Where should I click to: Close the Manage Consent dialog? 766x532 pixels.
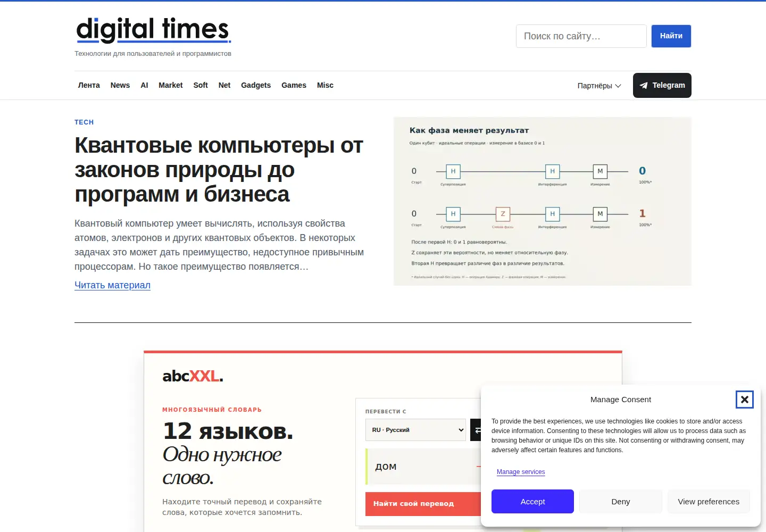[744, 400]
